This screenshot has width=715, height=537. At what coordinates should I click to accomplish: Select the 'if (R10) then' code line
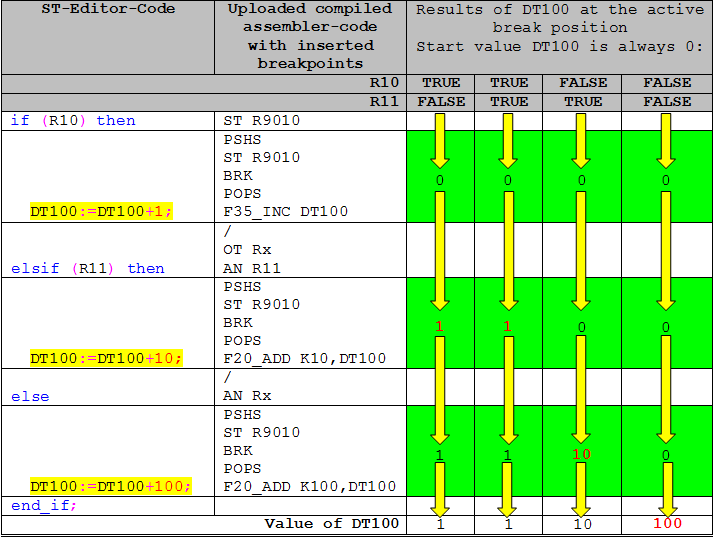pyautogui.click(x=73, y=121)
